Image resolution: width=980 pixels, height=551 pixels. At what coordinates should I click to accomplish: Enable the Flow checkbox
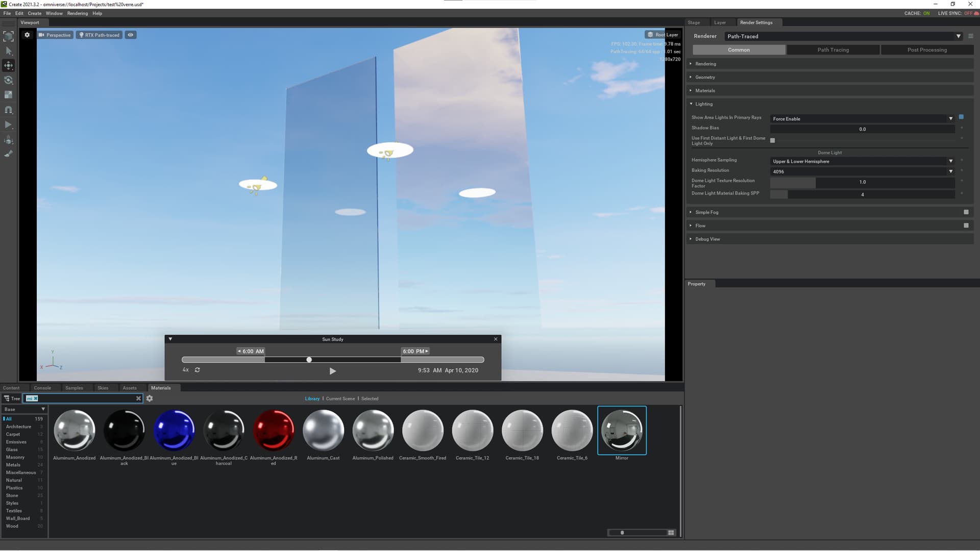pos(966,226)
